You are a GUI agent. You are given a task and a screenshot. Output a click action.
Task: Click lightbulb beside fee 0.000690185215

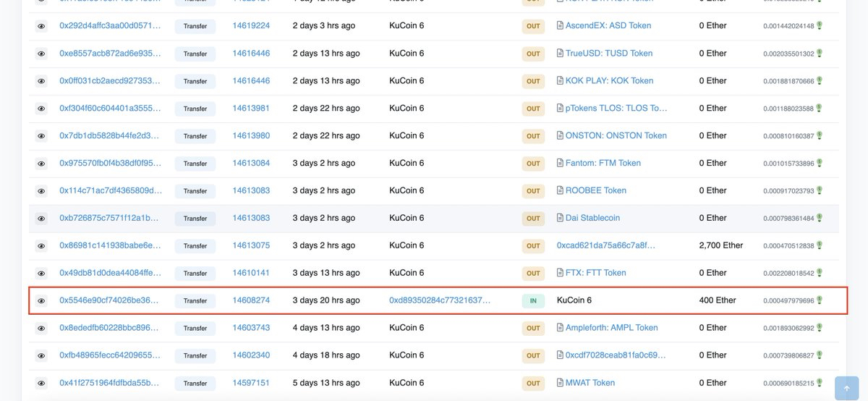click(x=820, y=382)
